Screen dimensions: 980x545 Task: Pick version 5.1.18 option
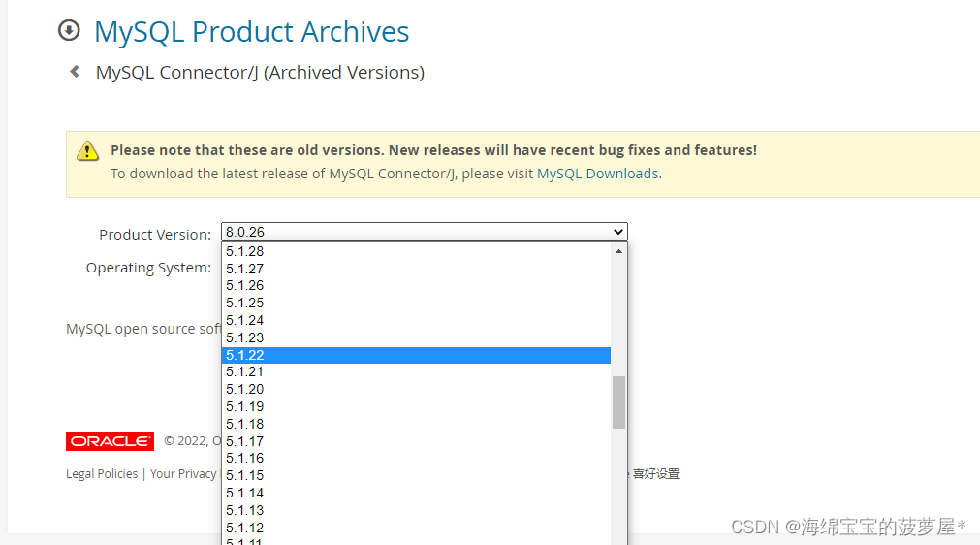click(x=416, y=425)
